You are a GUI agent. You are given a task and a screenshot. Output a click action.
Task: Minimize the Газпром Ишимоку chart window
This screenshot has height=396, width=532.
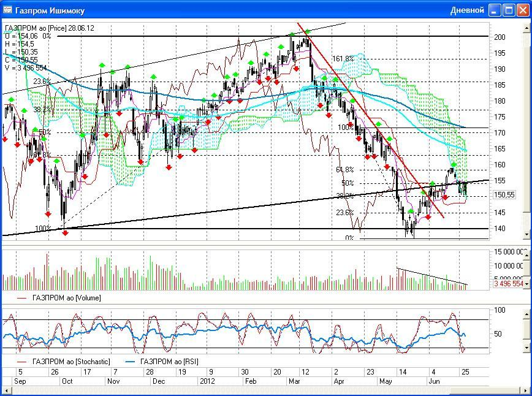click(x=495, y=10)
